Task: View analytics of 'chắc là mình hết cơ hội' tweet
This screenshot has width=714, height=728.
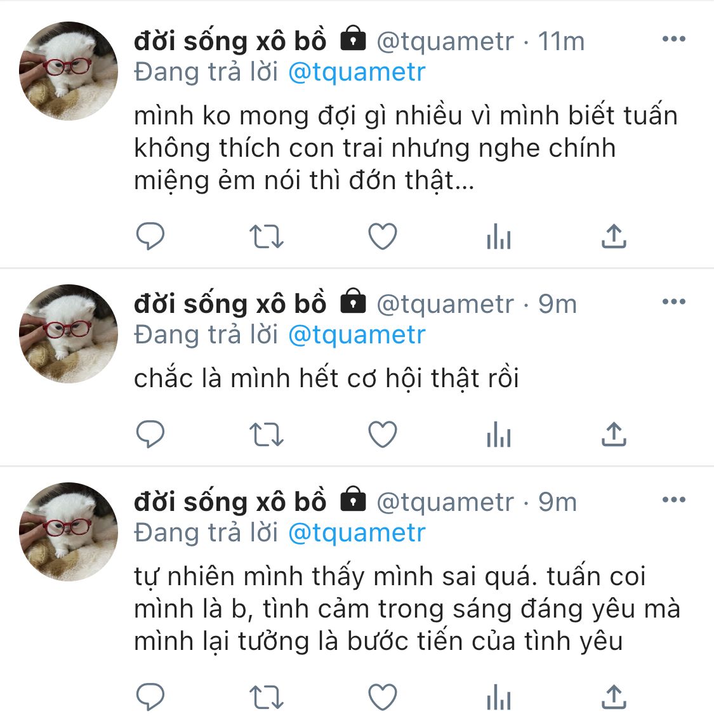Action: (499, 434)
